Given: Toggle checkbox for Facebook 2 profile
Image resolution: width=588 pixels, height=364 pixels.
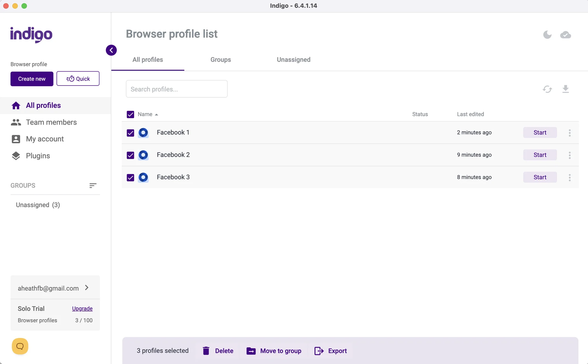Looking at the screenshot, I should 130,154.
